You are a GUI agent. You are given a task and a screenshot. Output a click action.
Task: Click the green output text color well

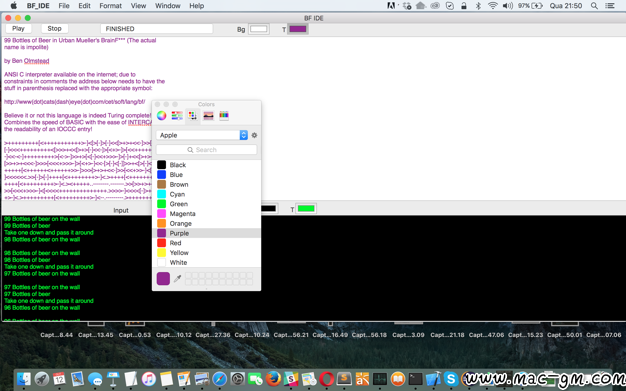pos(306,208)
